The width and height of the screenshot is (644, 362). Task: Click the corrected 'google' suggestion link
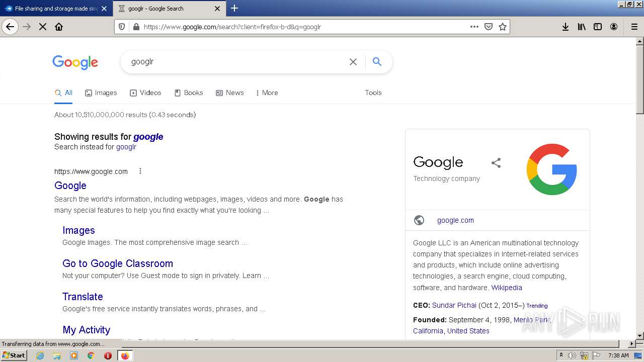148,137
